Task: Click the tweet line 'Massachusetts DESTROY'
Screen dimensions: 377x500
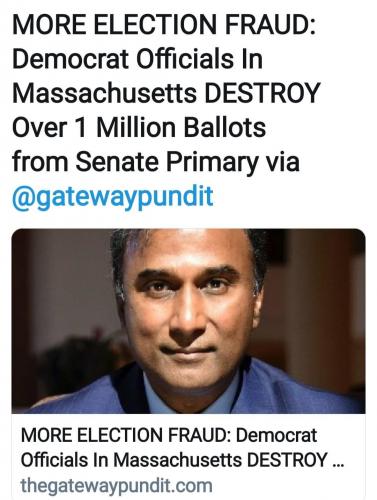Action: 166,94
